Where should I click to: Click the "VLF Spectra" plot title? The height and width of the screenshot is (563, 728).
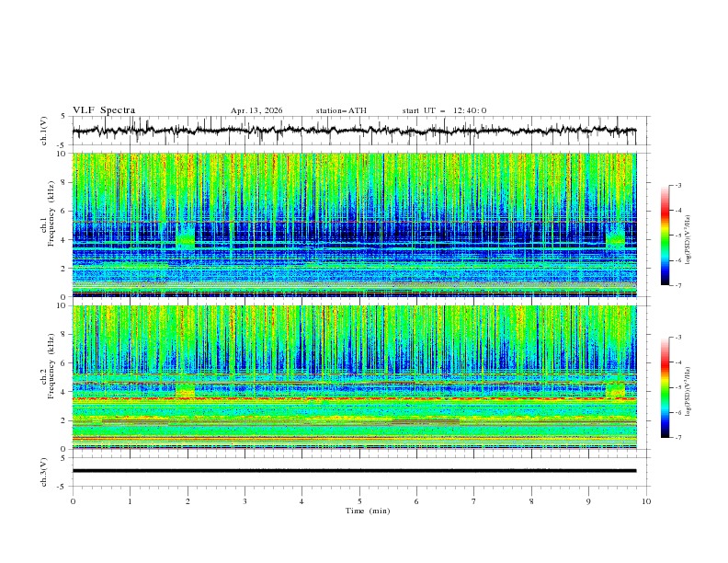pos(104,110)
